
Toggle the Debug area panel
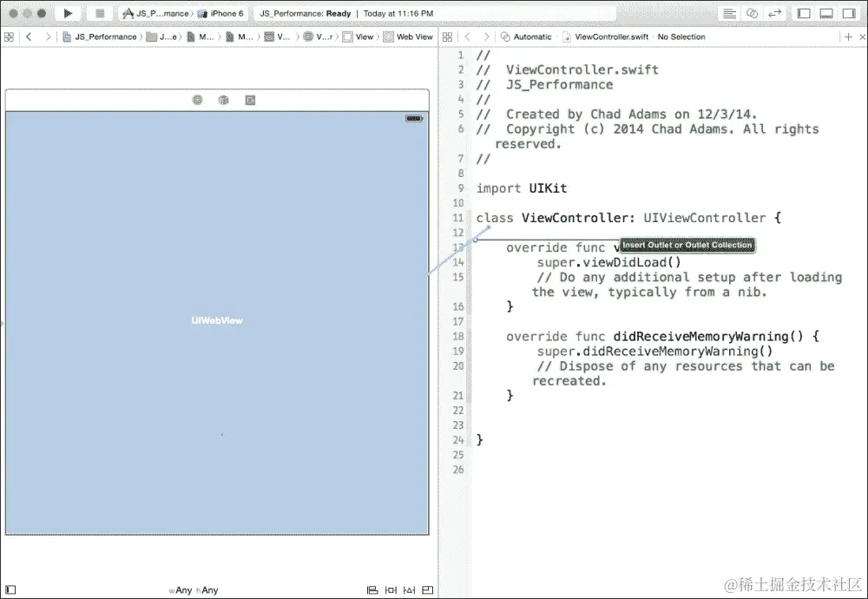826,13
